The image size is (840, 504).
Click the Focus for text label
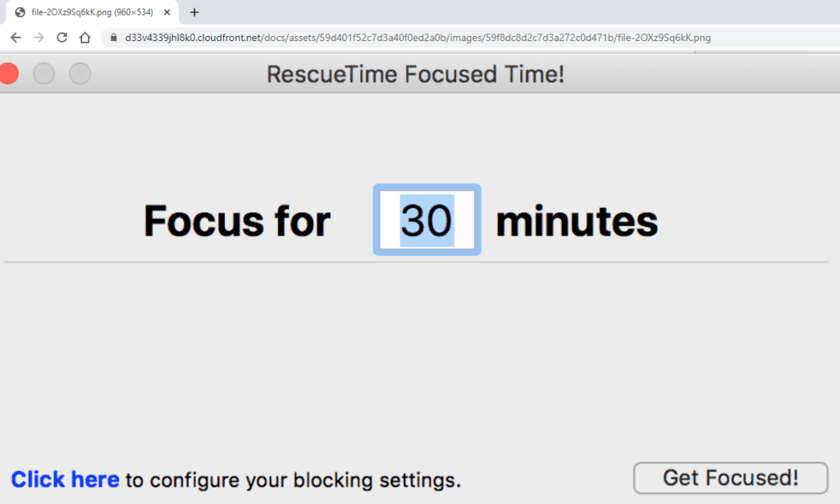tap(235, 220)
